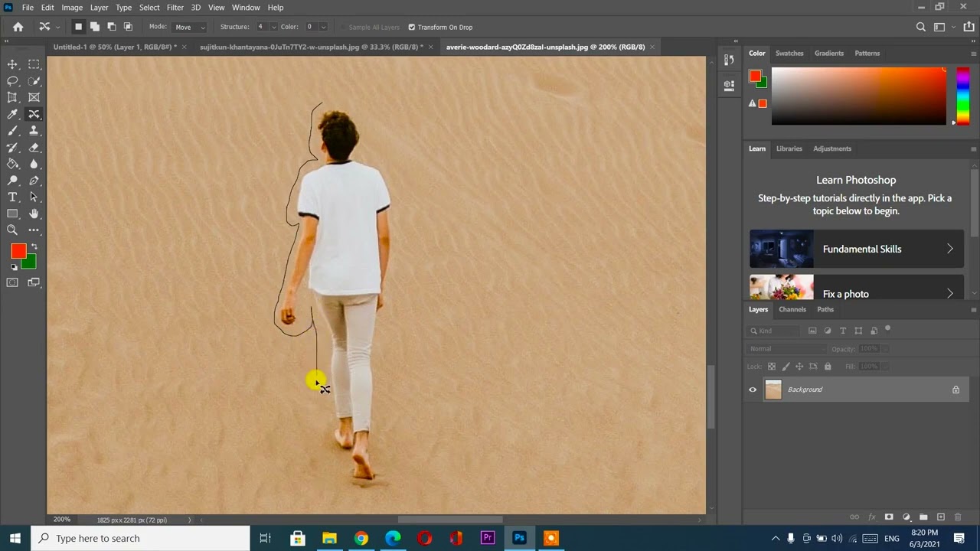Select the Frame tool

coord(34,97)
